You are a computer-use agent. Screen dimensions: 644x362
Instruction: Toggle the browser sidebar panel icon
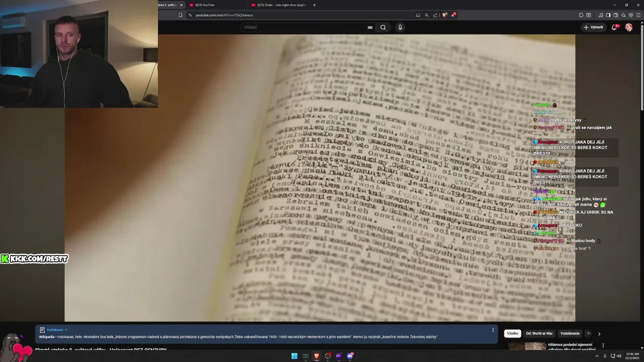point(608,15)
